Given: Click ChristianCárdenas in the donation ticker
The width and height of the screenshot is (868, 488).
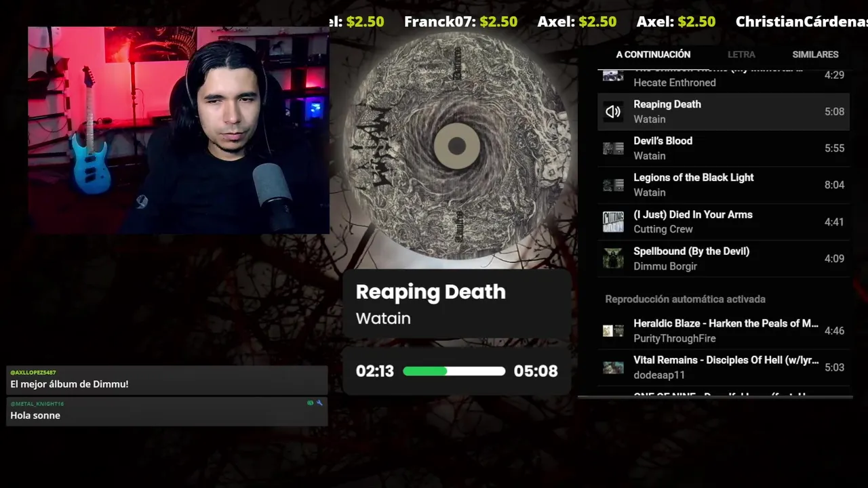Looking at the screenshot, I should click(x=802, y=22).
